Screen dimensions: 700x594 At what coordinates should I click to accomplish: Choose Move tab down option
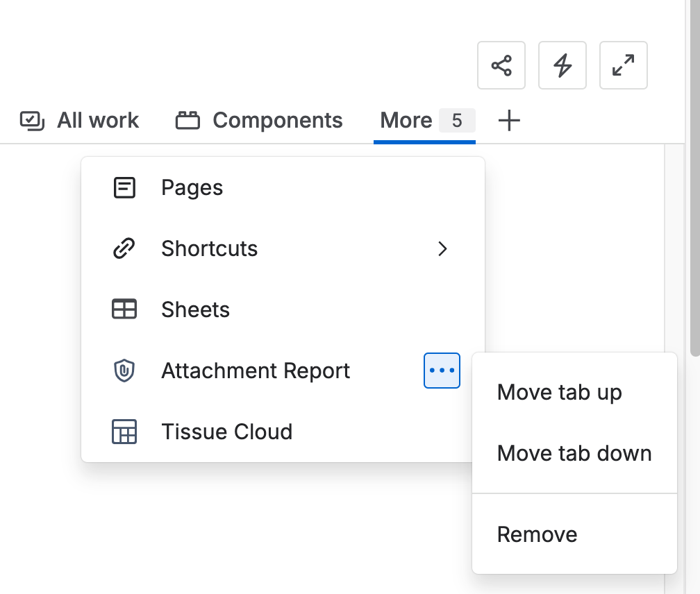tap(574, 454)
